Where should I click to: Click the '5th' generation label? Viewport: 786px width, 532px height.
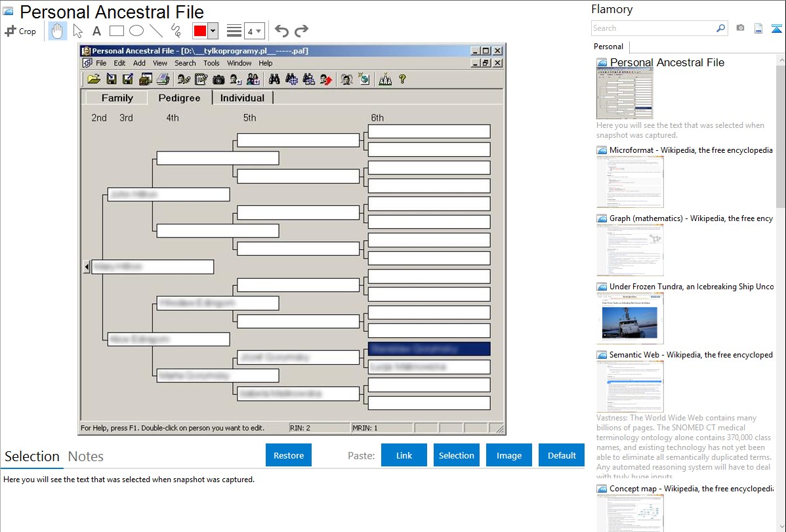[249, 118]
